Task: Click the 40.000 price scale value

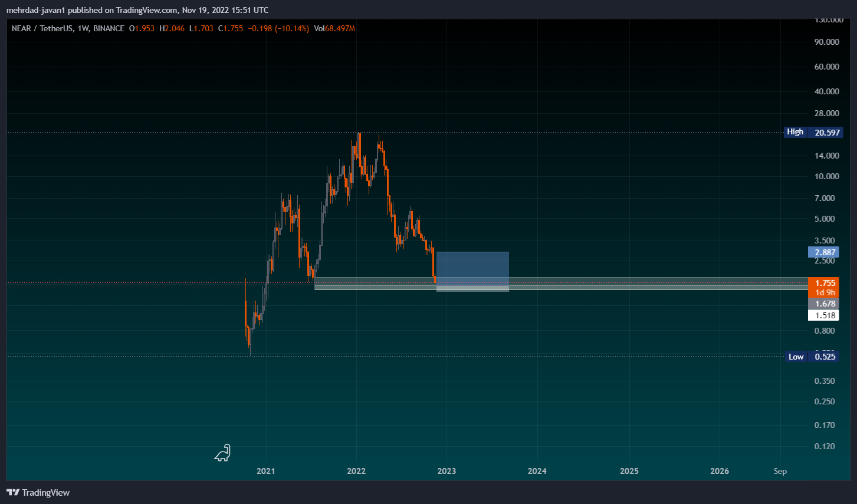Action: (827, 91)
